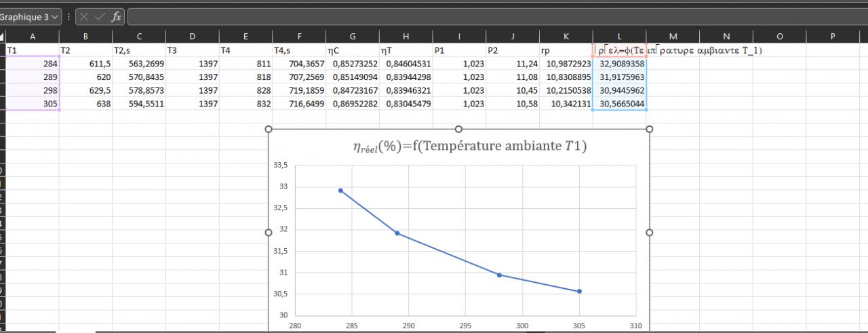This screenshot has width=868, height=333.
Task: Select cell with value 10,8308895
Action: pyautogui.click(x=566, y=77)
